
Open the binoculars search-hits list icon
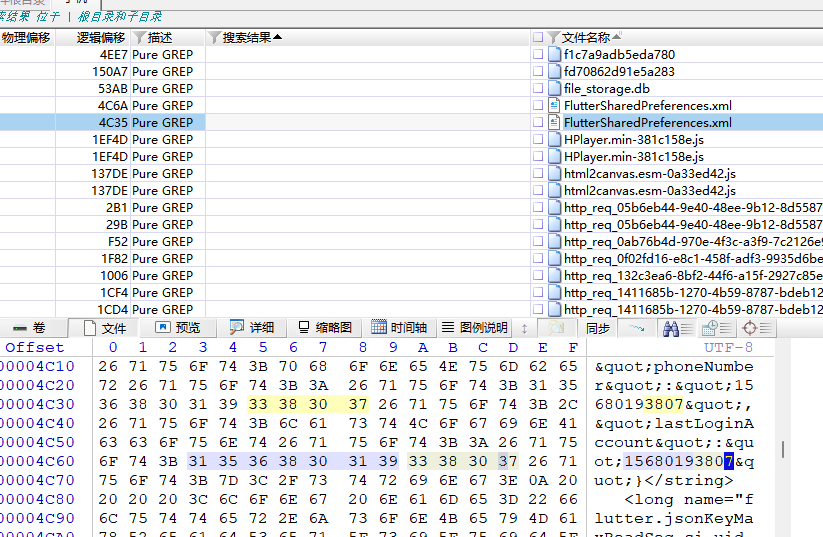point(677,329)
